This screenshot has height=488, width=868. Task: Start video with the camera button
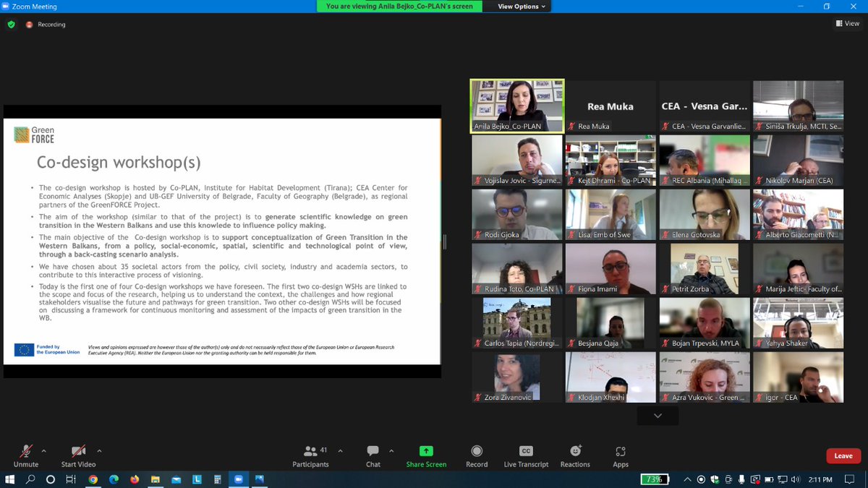[78, 455]
